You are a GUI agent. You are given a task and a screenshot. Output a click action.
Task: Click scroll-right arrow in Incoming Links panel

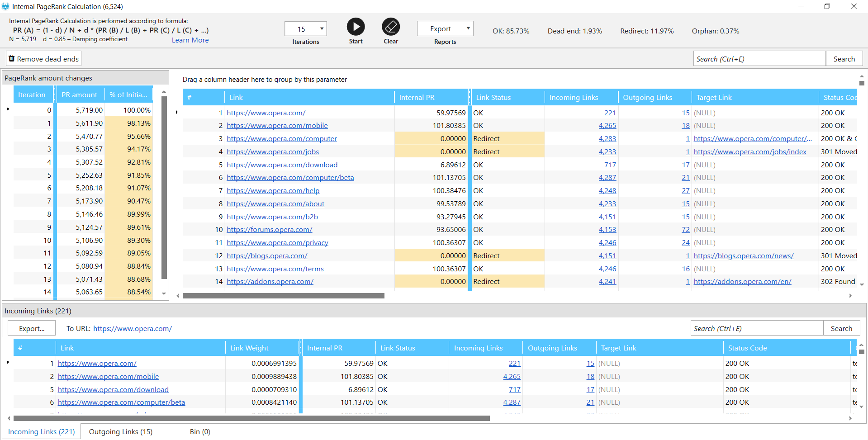850,418
